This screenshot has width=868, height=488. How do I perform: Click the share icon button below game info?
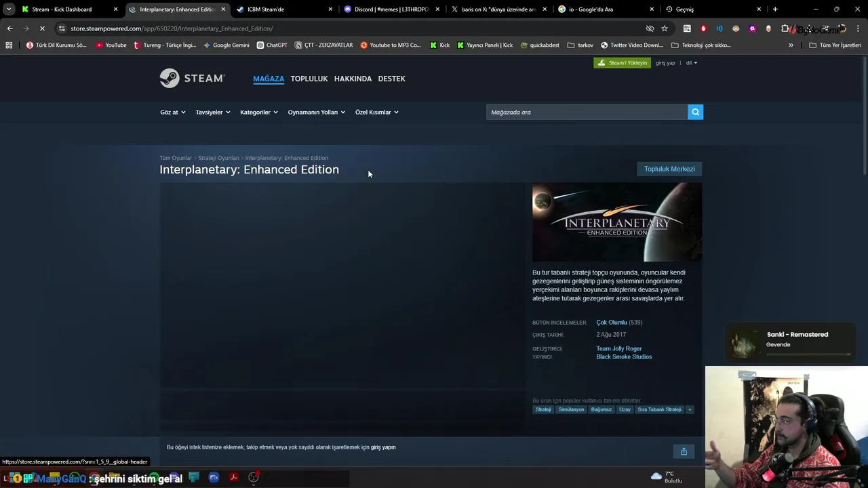click(x=684, y=451)
